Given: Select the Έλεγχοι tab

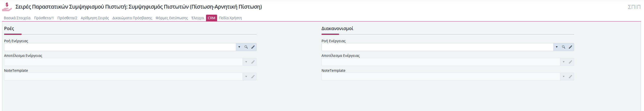Looking at the screenshot, I should coord(198,18).
